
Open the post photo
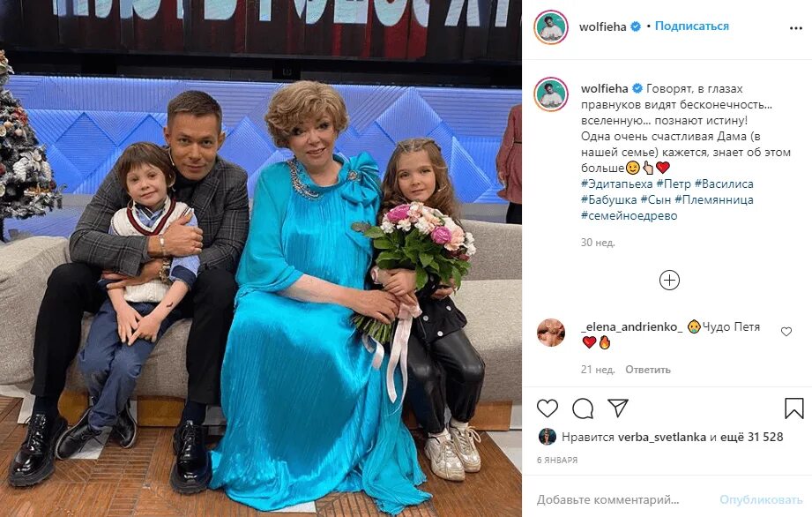point(261,258)
